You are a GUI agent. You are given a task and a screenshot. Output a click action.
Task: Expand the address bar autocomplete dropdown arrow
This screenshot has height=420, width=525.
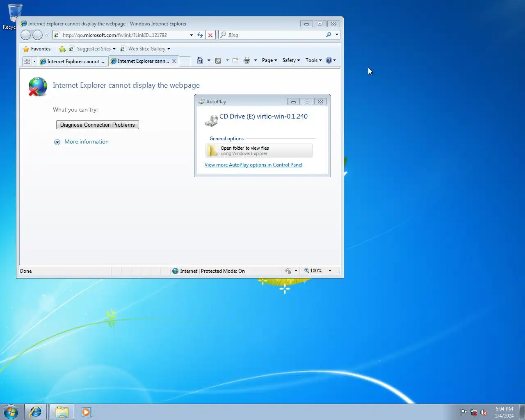coord(191,35)
